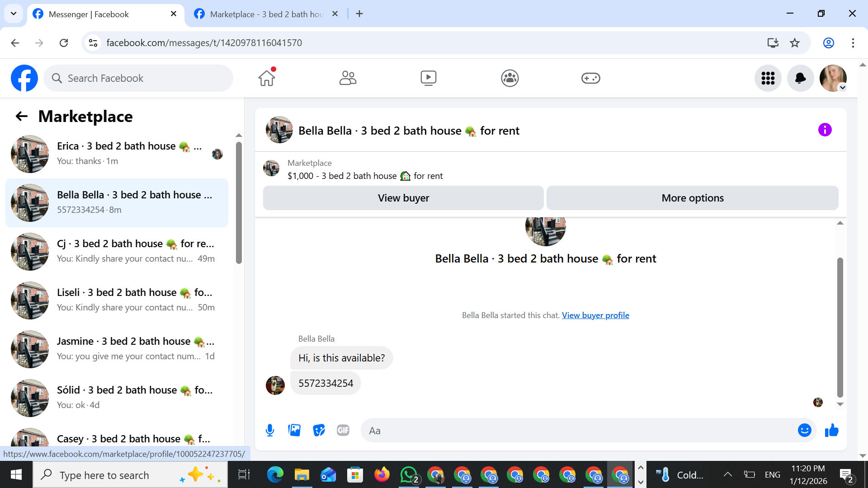Go to Facebook Home feed
Viewport: 868px width, 488px height.
coord(267,78)
